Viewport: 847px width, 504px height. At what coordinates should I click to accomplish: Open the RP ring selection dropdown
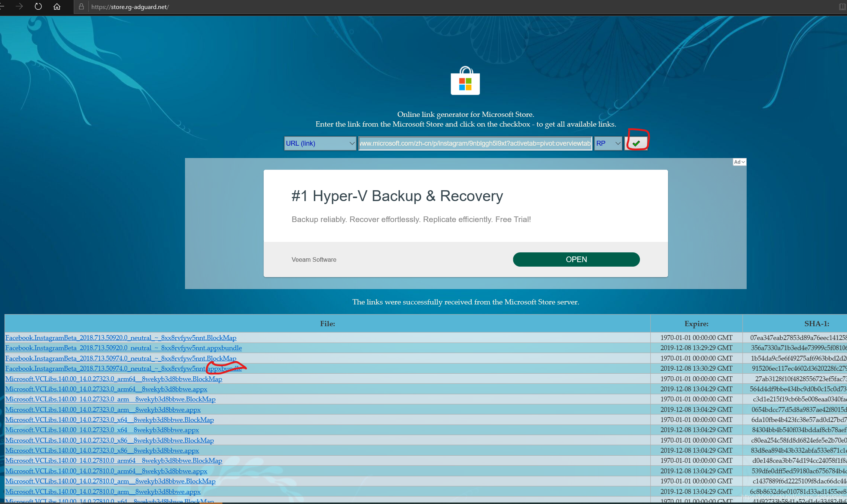(x=608, y=143)
